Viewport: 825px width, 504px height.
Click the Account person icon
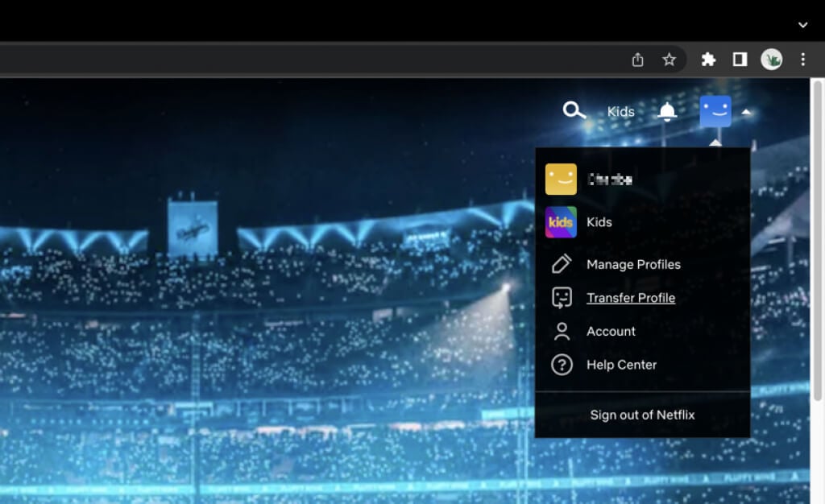coord(562,331)
